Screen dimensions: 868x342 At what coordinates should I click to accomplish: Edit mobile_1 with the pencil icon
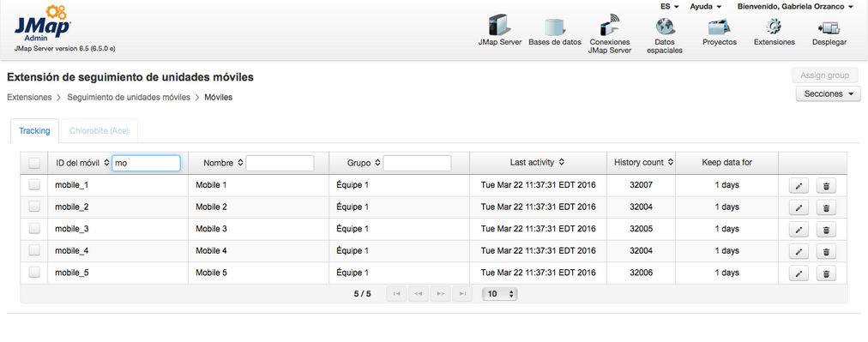click(x=799, y=186)
